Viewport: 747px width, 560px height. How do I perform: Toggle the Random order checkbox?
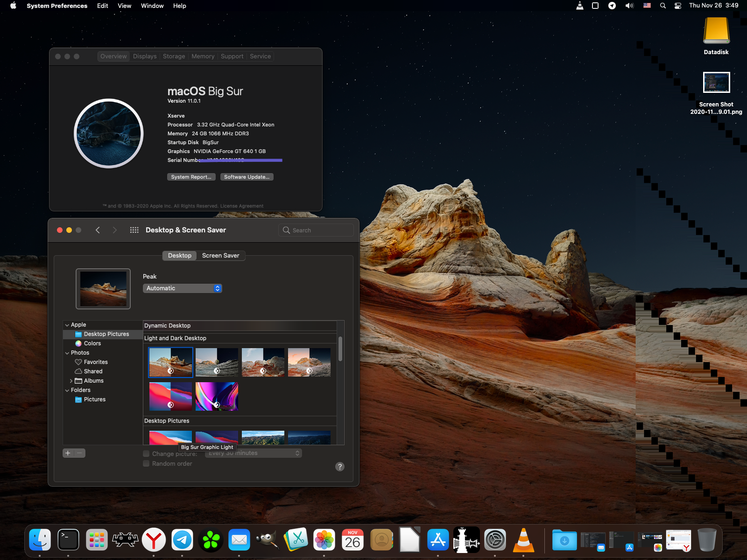(x=146, y=463)
